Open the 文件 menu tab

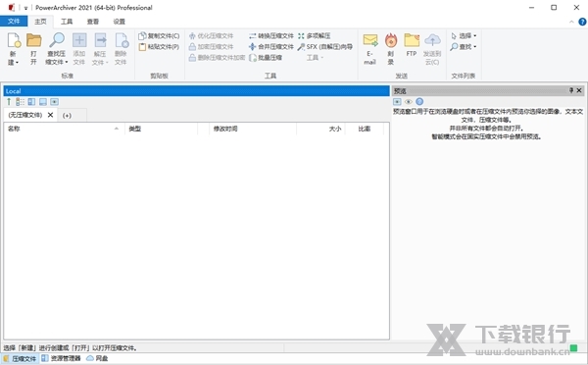pyautogui.click(x=14, y=22)
